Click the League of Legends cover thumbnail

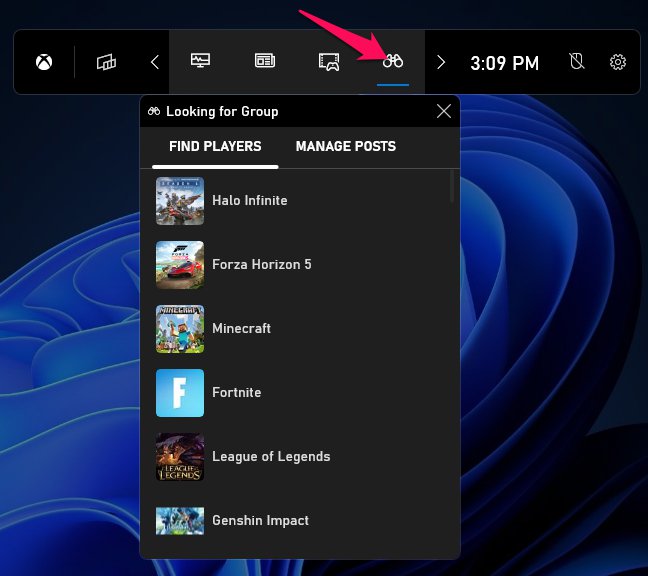(x=180, y=457)
